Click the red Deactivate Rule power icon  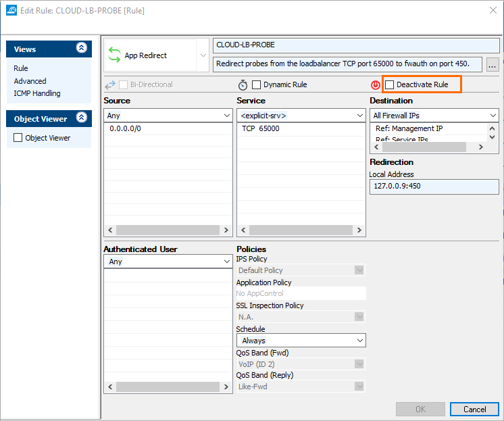[x=375, y=85]
